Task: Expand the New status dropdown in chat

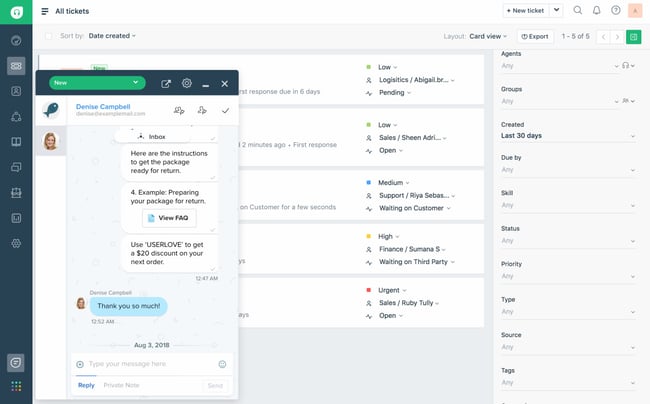Action: pyautogui.click(x=97, y=83)
